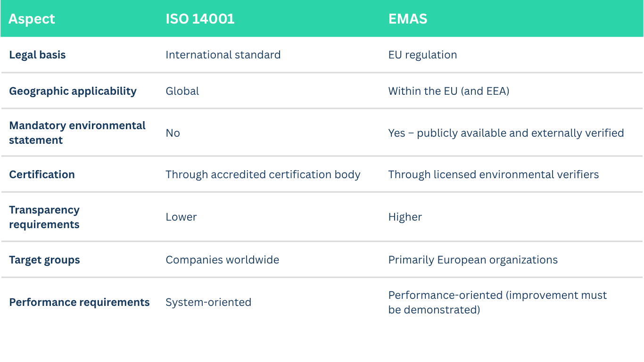Click the System-oriented cell
This screenshot has height=362, width=644.
point(208,302)
